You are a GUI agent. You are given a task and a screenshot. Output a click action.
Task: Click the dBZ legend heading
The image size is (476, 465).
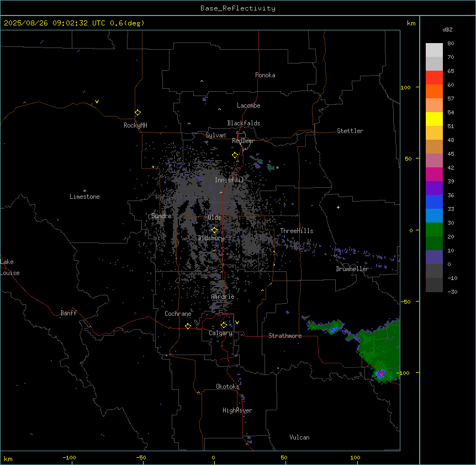coord(447,30)
